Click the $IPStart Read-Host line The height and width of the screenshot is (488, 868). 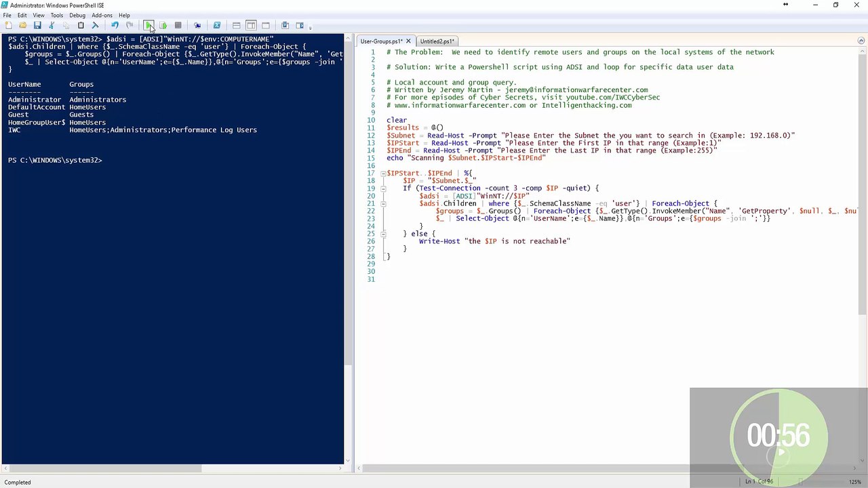click(x=553, y=143)
